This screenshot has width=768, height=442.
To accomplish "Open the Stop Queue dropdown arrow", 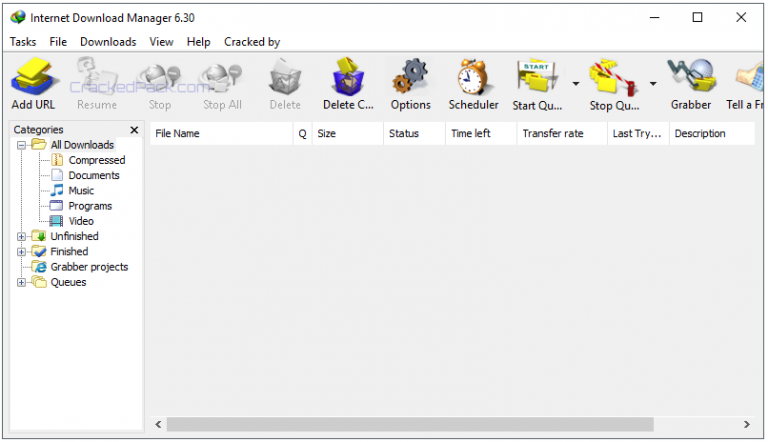I will [653, 83].
